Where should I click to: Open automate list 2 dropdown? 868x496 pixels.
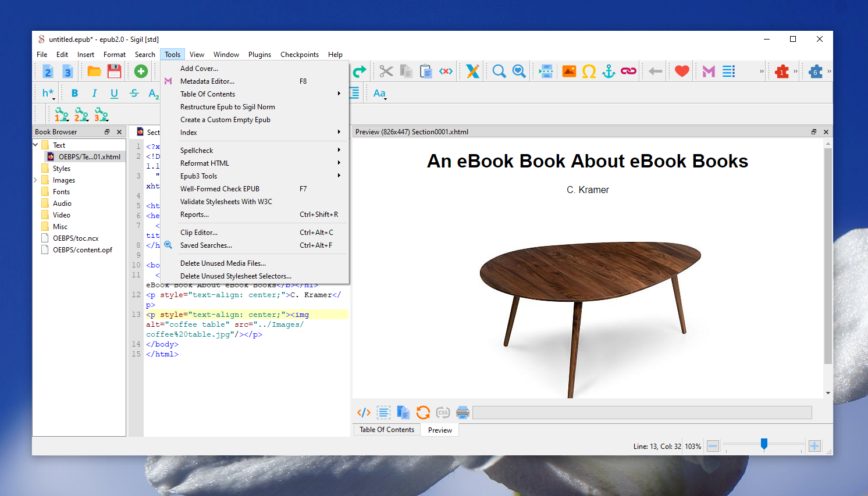tap(81, 115)
